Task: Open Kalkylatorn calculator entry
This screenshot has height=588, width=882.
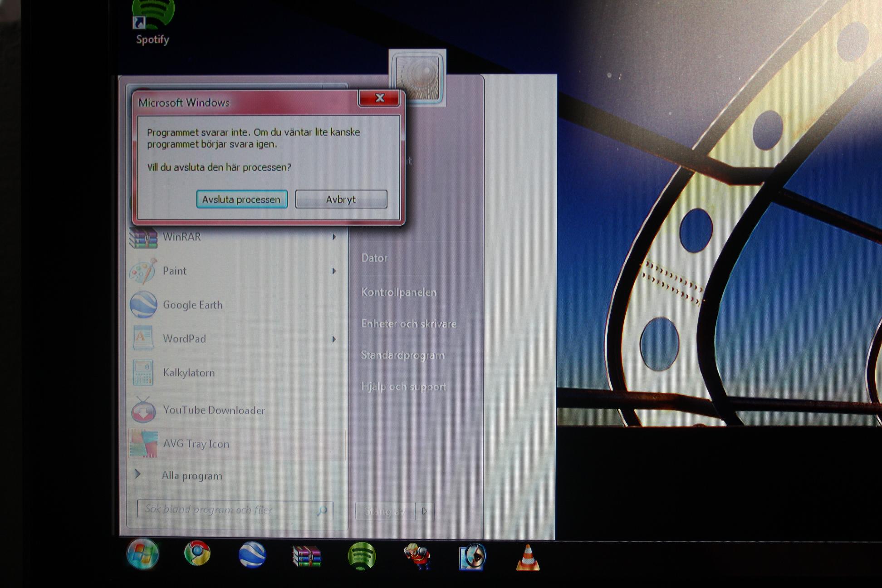Action: 189,373
